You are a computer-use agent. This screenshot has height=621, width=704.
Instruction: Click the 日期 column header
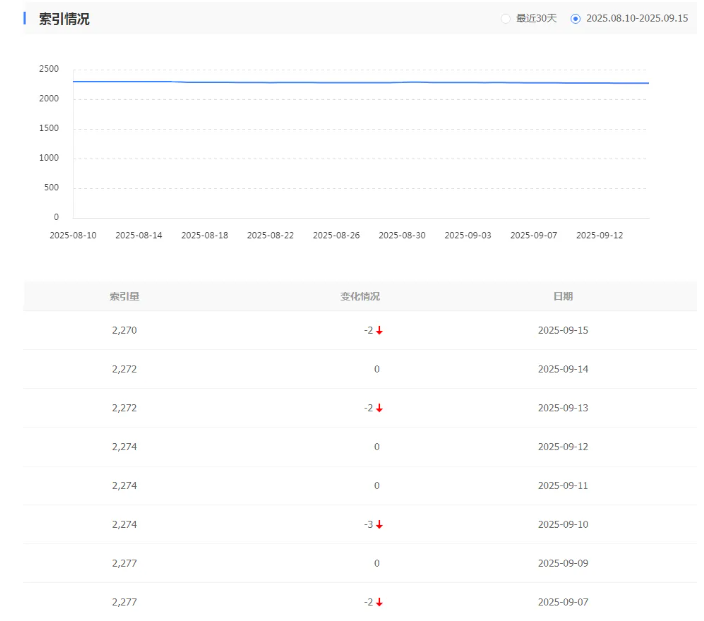pyautogui.click(x=563, y=296)
